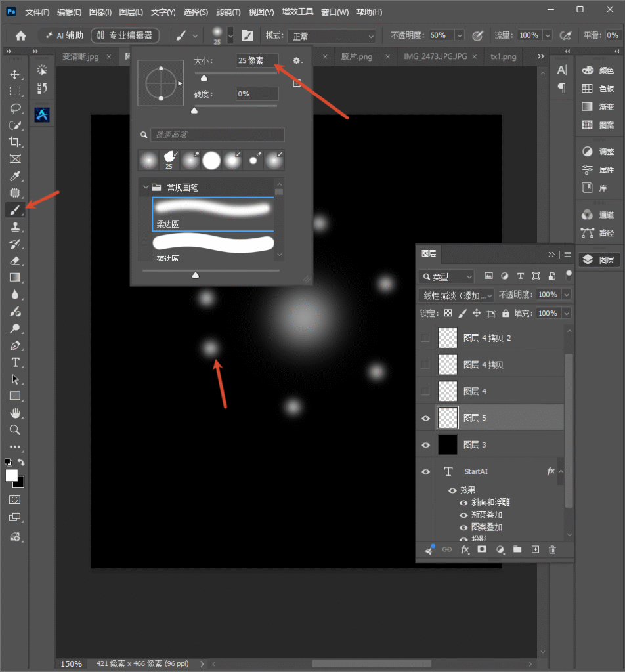Open the 流量 flow dropdown arrow
The height and width of the screenshot is (672, 625).
[x=548, y=35]
